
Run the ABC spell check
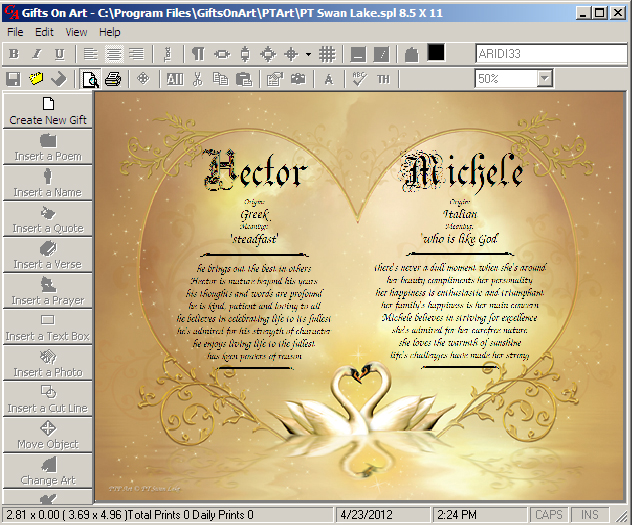click(x=360, y=79)
